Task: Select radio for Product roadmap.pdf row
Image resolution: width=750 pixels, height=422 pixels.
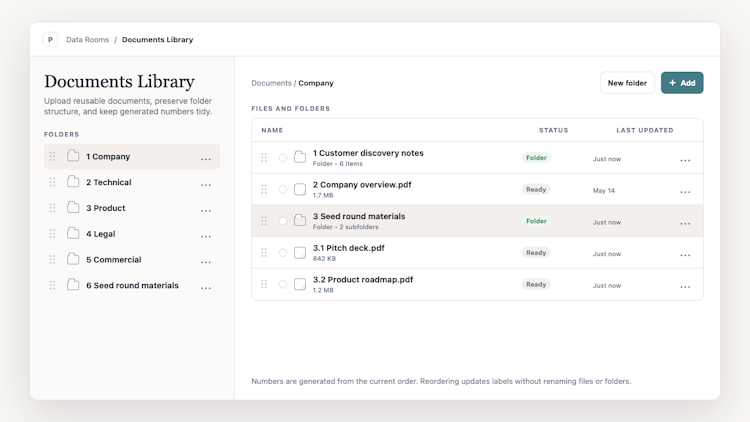Action: tap(283, 284)
